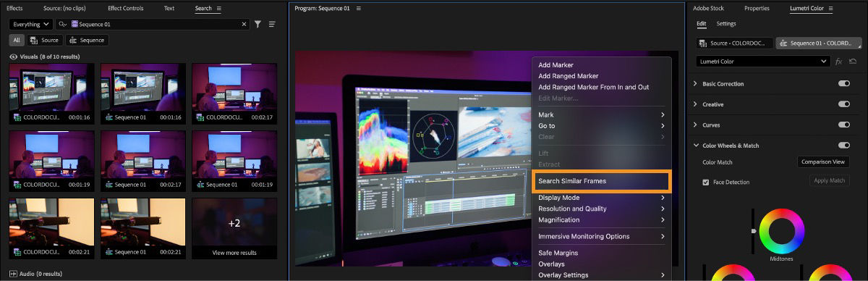This screenshot has width=868, height=281.
Task: Open the Text tab
Action: coord(169,9)
